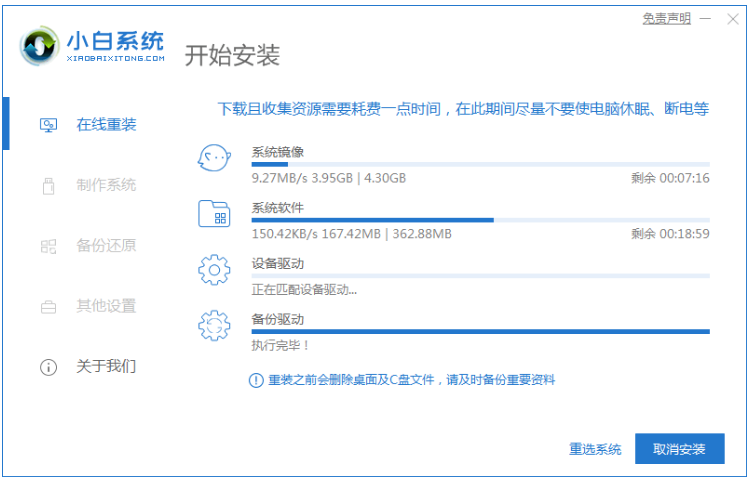The width and height of the screenshot is (752, 483).
Task: Click the 小白系统 logo icon
Action: tap(39, 48)
